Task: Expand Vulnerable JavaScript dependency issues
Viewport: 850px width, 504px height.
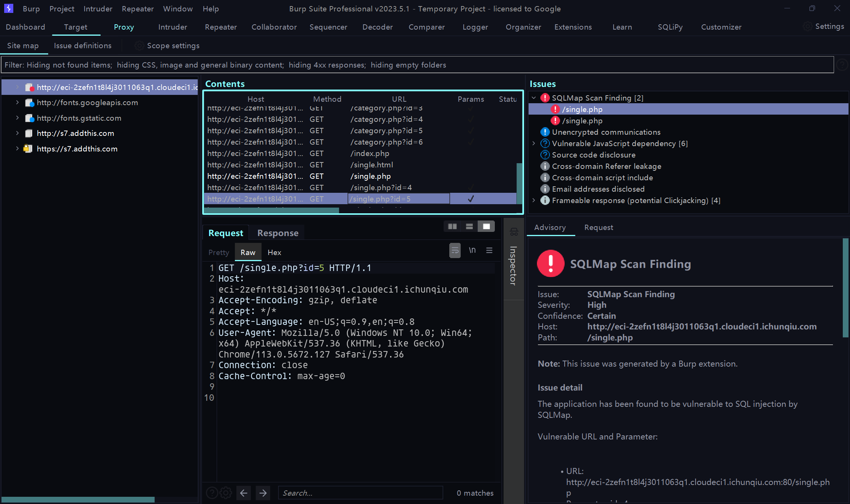Action: point(534,143)
